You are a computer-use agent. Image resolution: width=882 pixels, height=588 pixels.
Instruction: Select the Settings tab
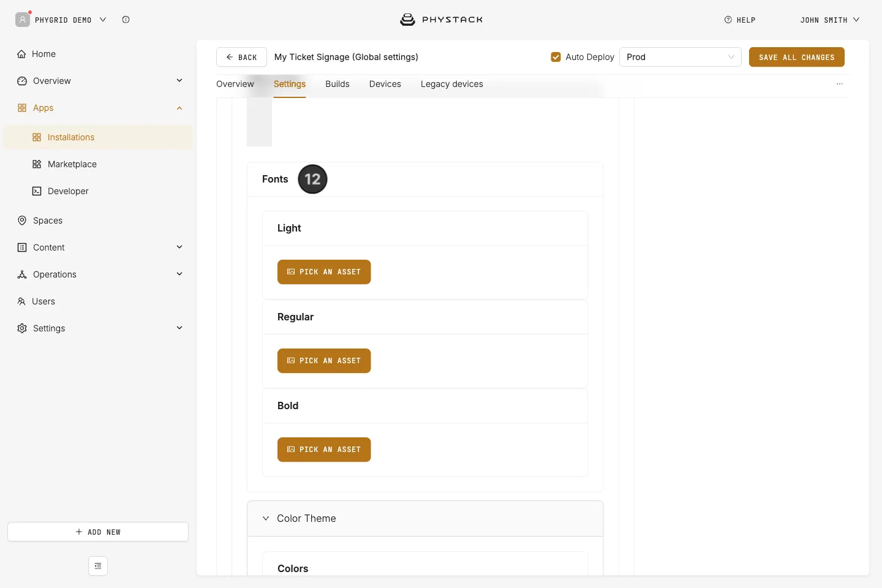tap(290, 84)
